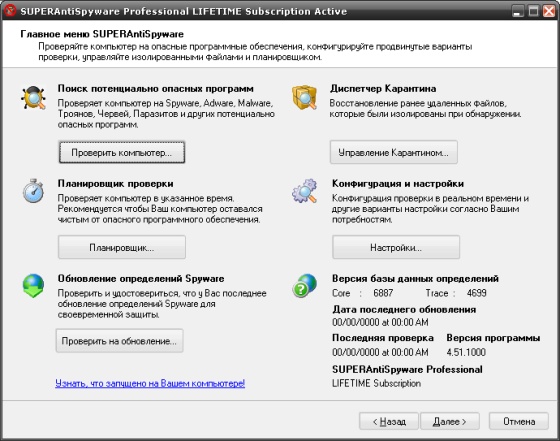Screen dimensions: 560x441
Task: Click label Дата последнего обновления
Action: click(x=404, y=309)
